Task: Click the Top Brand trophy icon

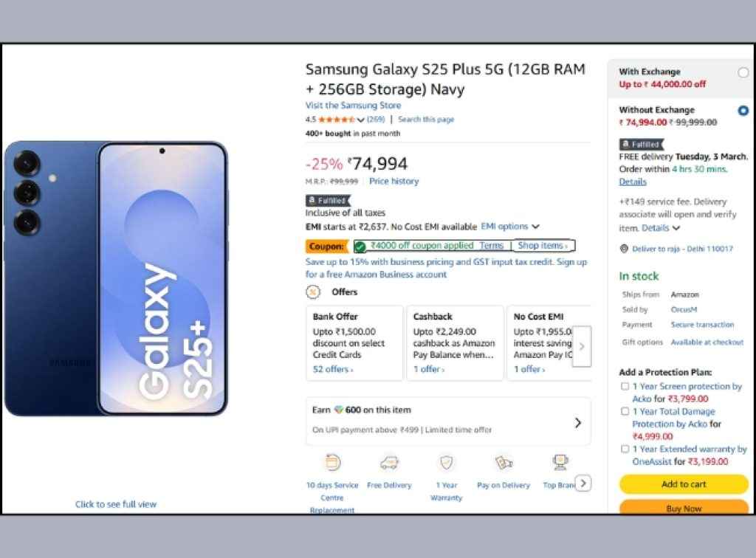Action: click(560, 461)
